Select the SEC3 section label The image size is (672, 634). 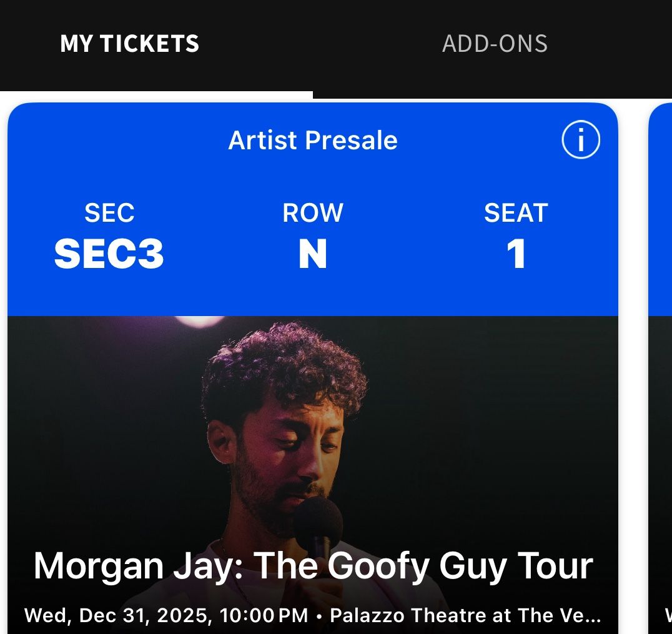point(109,253)
